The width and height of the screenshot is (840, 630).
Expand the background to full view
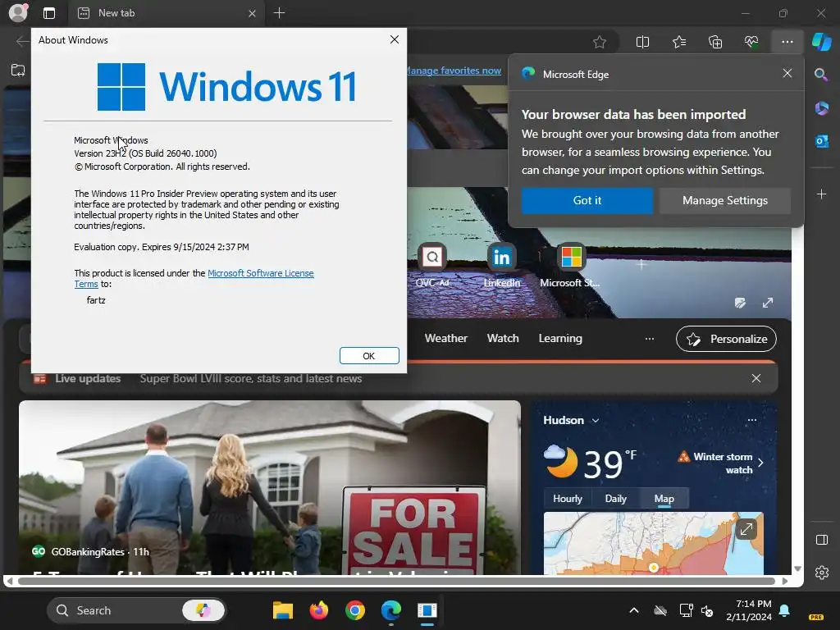click(768, 303)
